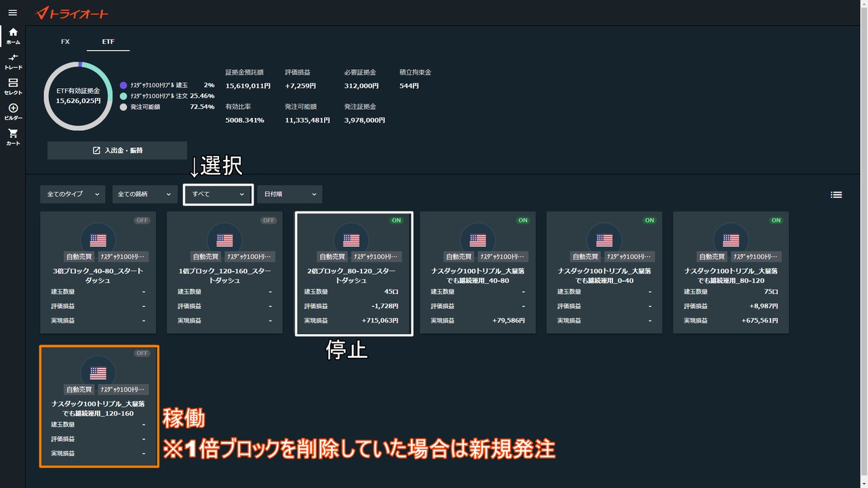Click flag icon on 2倍ブロック_80-120 card
868x488 pixels.
pyautogui.click(x=351, y=240)
